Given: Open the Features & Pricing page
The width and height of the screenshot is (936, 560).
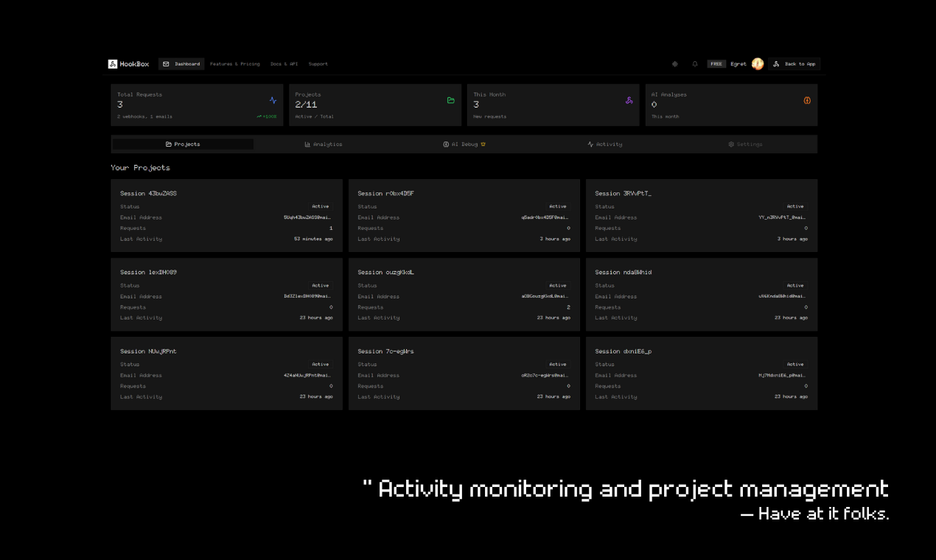Looking at the screenshot, I should point(234,64).
